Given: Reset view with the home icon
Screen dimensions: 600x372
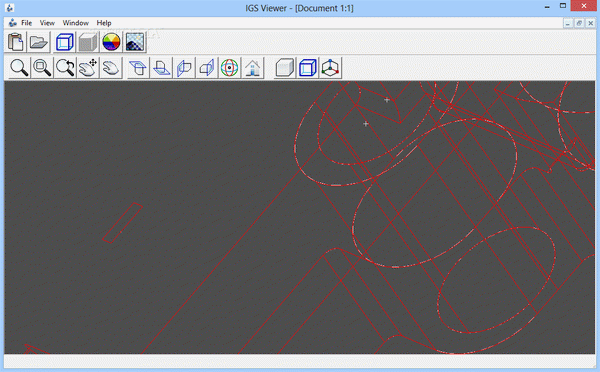Looking at the screenshot, I should (x=253, y=68).
